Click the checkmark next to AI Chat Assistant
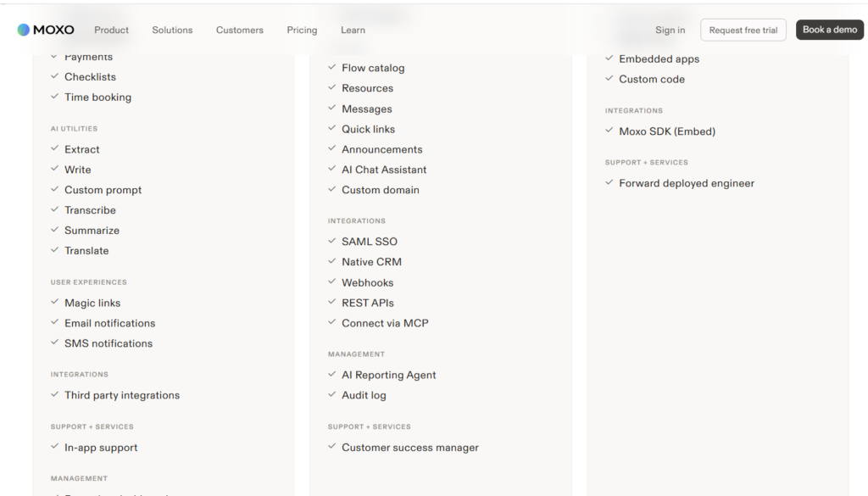 (x=332, y=169)
